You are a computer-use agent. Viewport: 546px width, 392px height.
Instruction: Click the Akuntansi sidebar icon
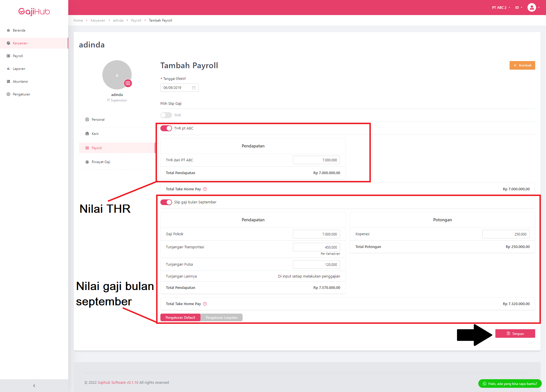tap(8, 81)
